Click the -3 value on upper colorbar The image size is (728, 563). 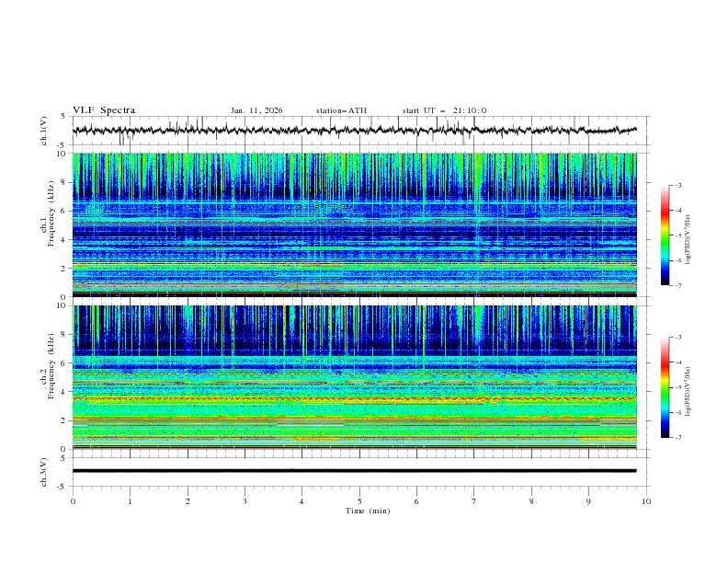[677, 187]
